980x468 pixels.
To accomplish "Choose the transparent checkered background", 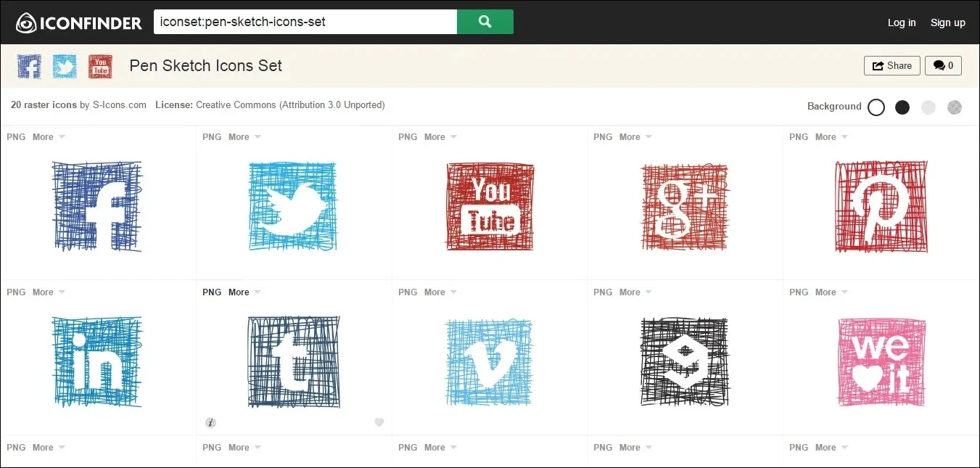I will (955, 107).
